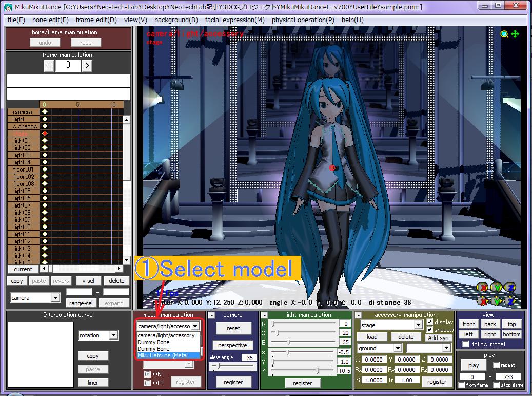
Task: Click the timeline vertical scroll up arrow
Action: [126, 120]
